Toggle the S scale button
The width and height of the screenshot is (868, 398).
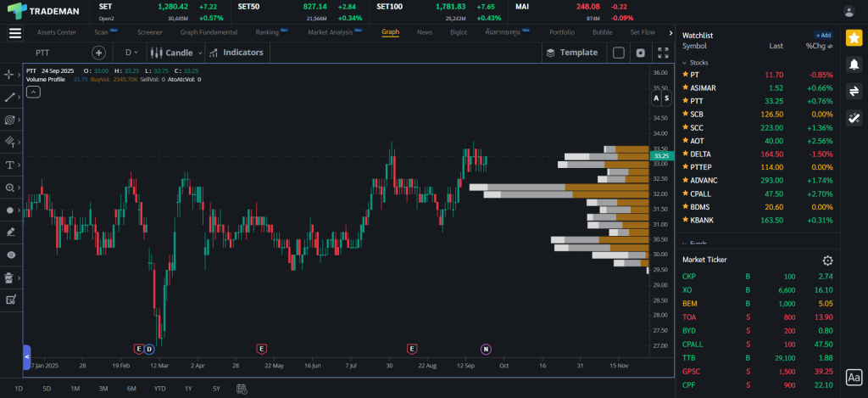click(x=666, y=98)
